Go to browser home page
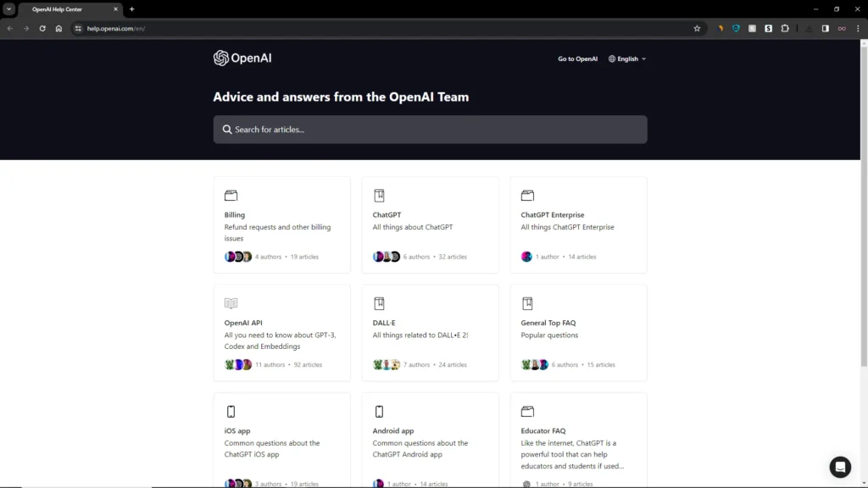The width and height of the screenshot is (868, 488). coord(58,29)
